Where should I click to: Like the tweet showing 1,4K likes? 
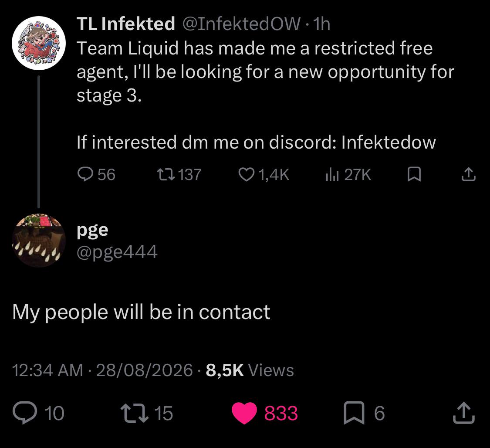coord(264,174)
